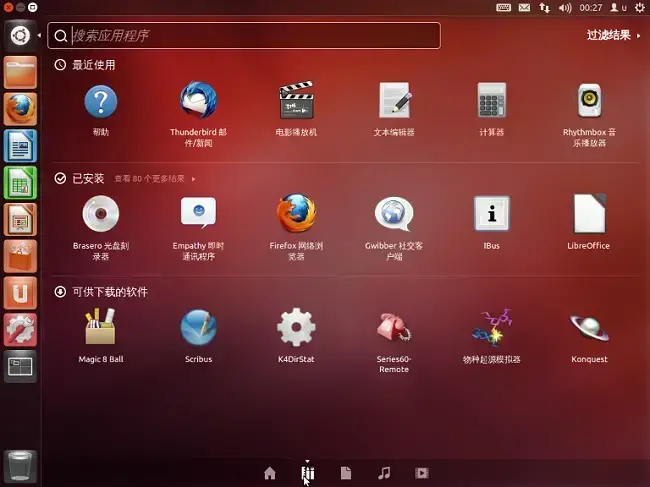The height and width of the screenshot is (487, 650).
Task: Switch to the Music lens tab
Action: [384, 473]
